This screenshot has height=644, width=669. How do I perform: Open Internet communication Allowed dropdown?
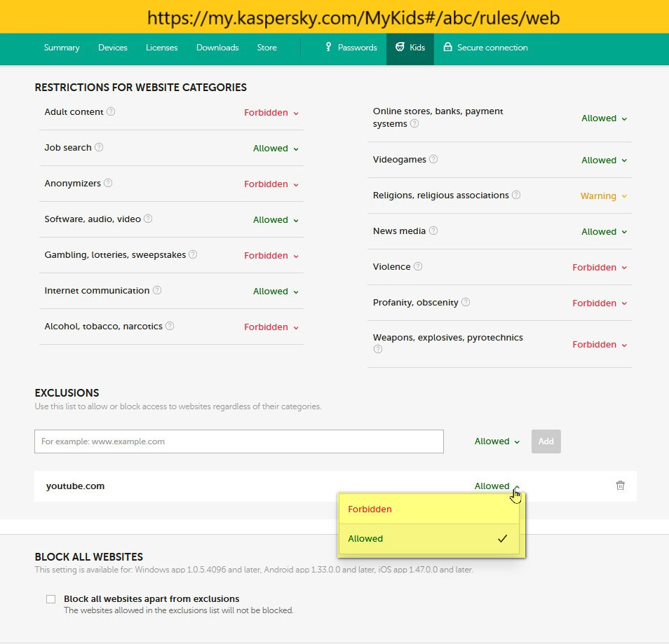(x=276, y=292)
